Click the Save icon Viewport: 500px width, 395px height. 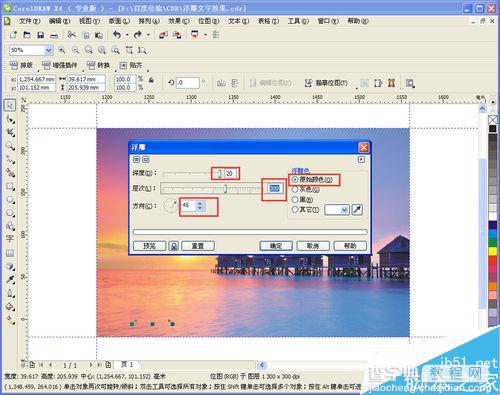click(x=40, y=35)
